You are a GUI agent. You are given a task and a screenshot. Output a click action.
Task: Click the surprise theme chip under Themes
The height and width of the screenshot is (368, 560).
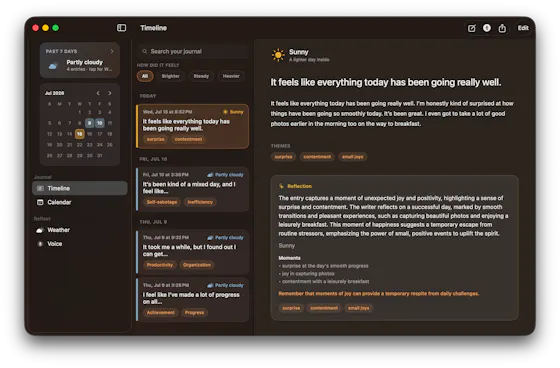click(283, 157)
